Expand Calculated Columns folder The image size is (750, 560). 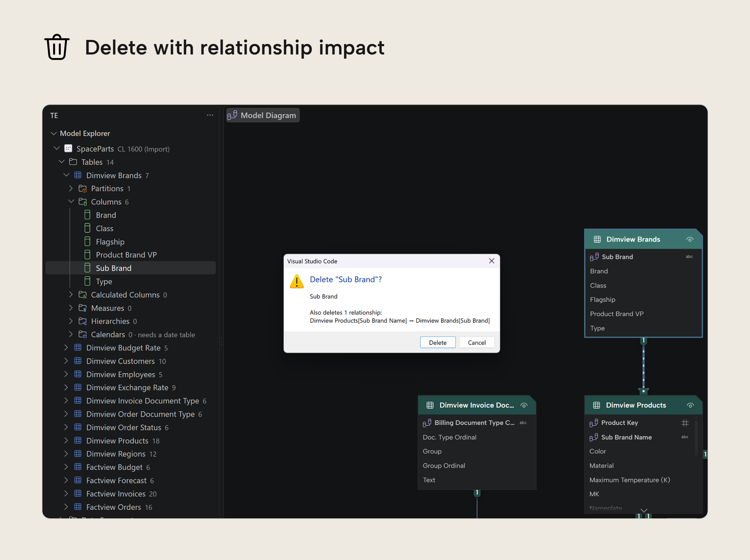(71, 295)
